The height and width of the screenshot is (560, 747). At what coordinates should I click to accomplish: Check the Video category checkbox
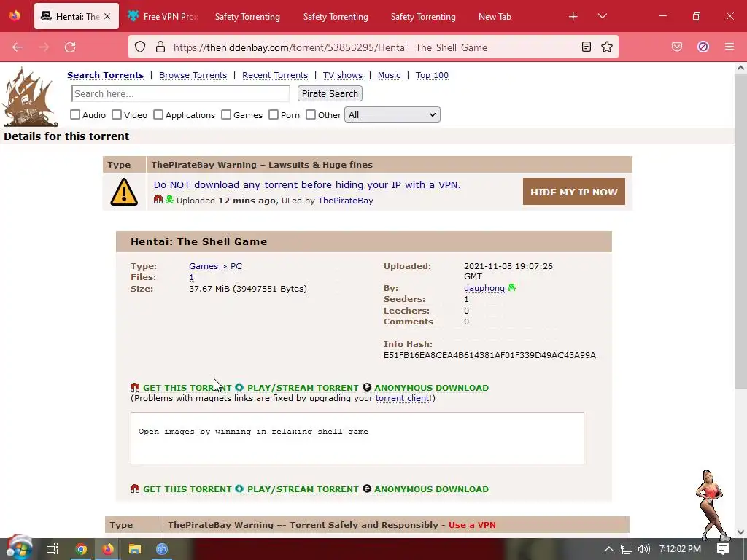click(x=117, y=114)
